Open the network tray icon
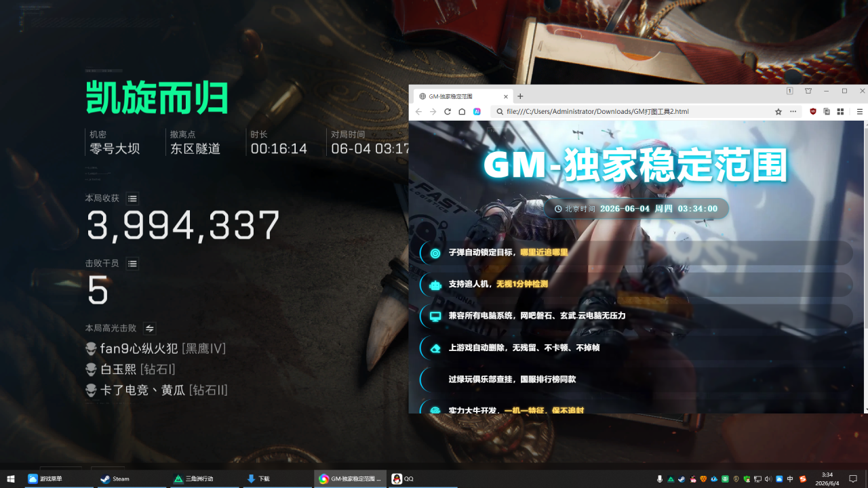The width and height of the screenshot is (868, 488). [758, 479]
